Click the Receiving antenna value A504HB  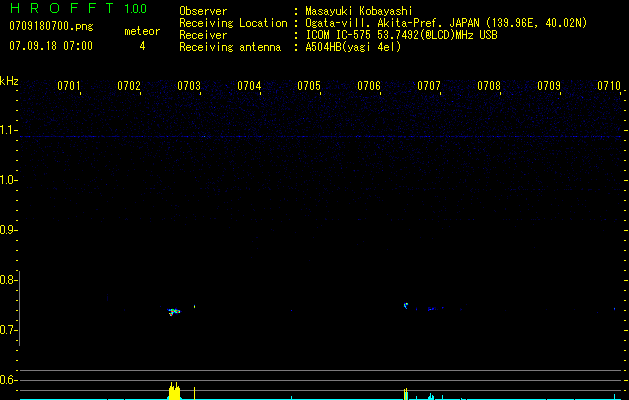tap(324, 47)
